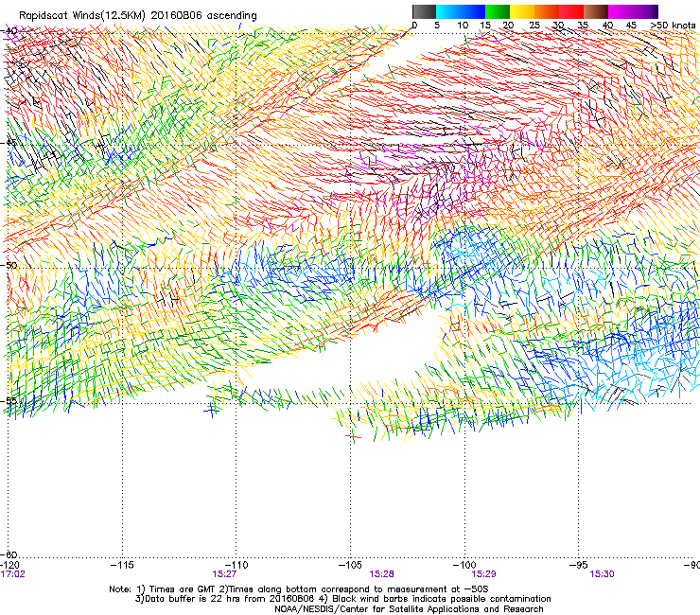Click the isolated blue cross marker near -111
Image resolution: width=700 pixels, height=615 pixels.
tap(212, 410)
